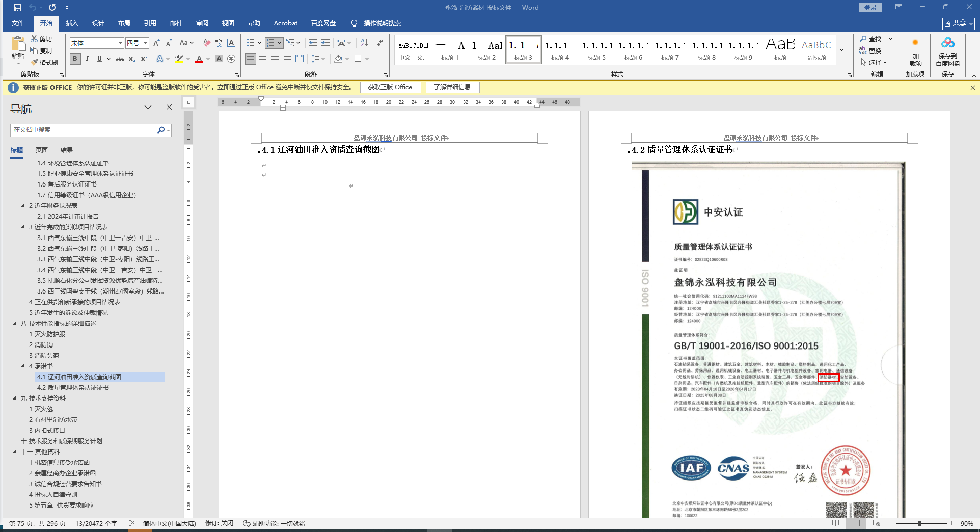Viewport: 980px width, 532px height.
Task: Open the Select (选择) dropdown in the Editing group
Action: click(874, 62)
